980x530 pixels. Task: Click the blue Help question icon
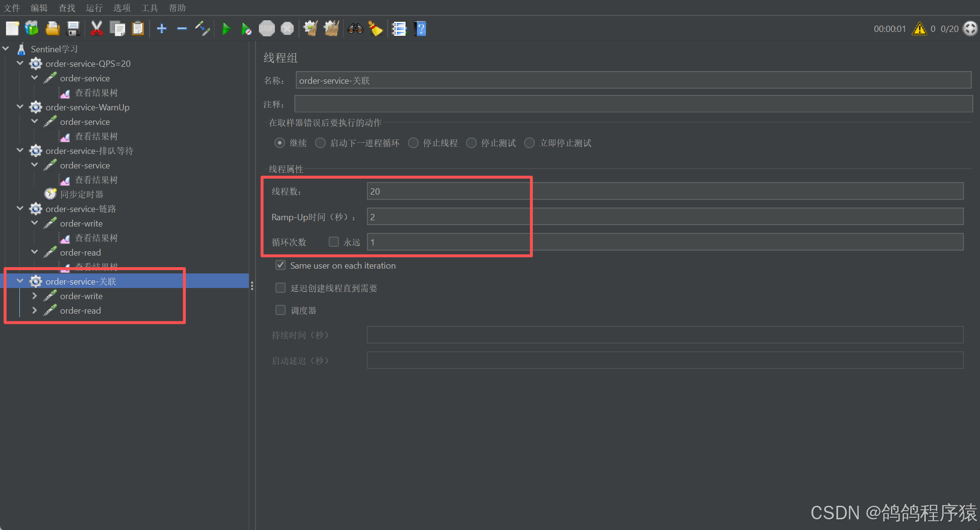tap(421, 29)
